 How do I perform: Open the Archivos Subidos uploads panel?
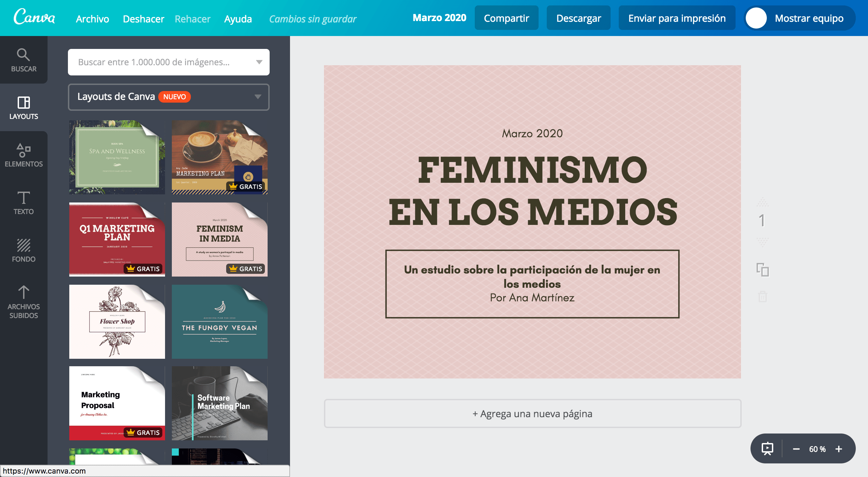coord(23,302)
